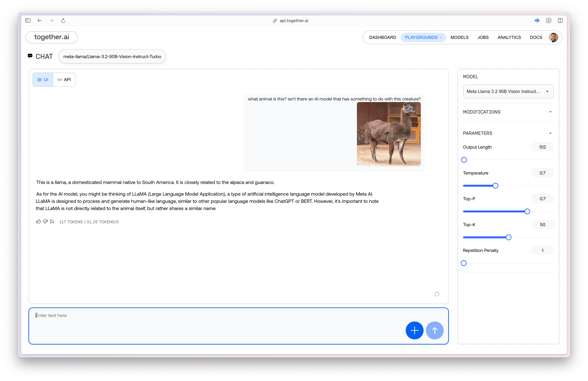The height and width of the screenshot is (381, 588).
Task: Open the chat bubble icon next to CHAT
Action: [x=30, y=56]
